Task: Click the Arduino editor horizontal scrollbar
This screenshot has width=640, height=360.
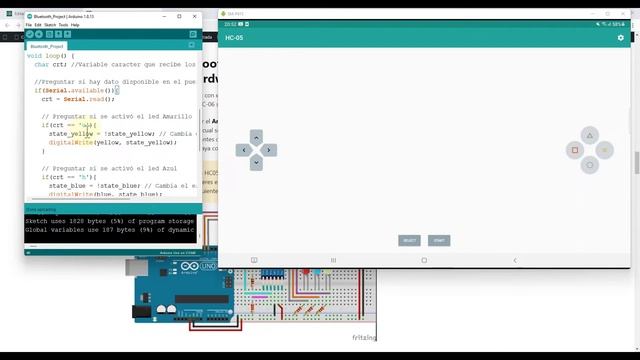Action: click(81, 199)
